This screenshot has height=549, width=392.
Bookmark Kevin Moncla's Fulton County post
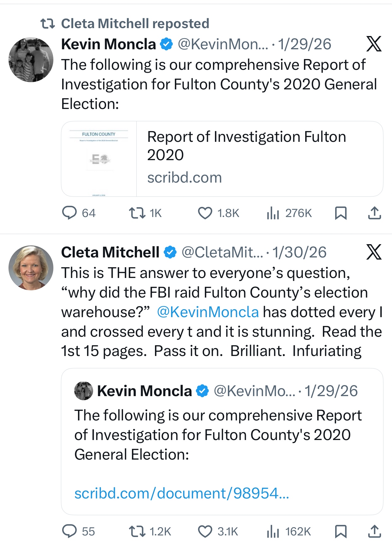pyautogui.click(x=341, y=213)
